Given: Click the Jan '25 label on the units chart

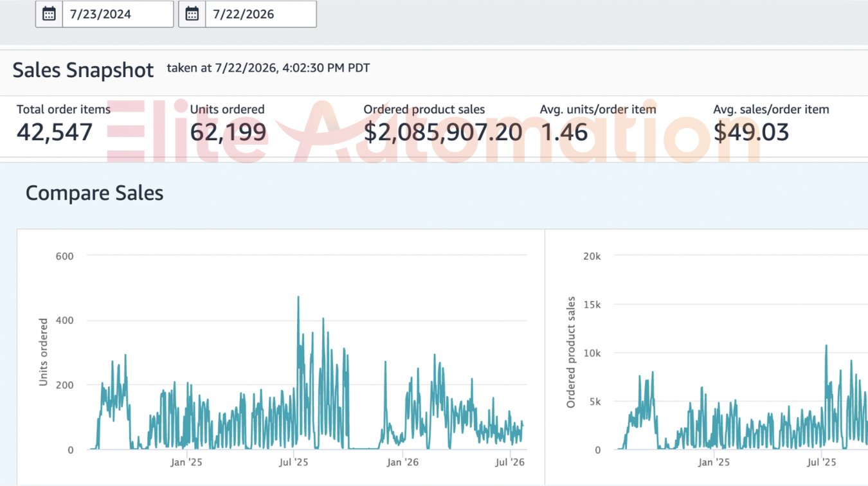Looking at the screenshot, I should click(186, 462).
